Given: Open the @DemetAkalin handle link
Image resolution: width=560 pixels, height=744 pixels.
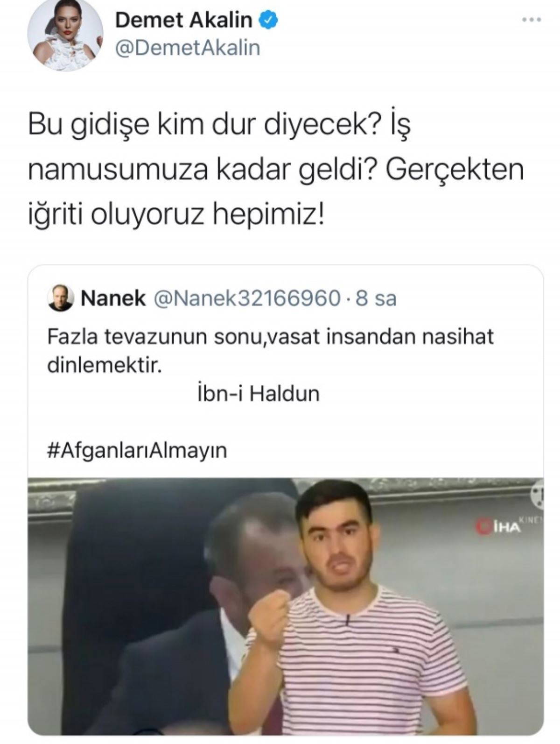Looking at the screenshot, I should click(x=187, y=49).
